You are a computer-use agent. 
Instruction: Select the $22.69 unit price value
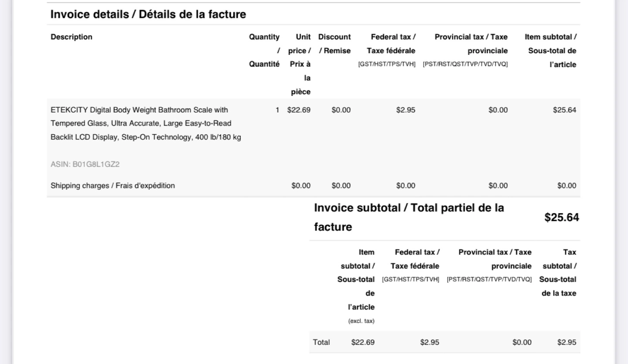coord(299,110)
